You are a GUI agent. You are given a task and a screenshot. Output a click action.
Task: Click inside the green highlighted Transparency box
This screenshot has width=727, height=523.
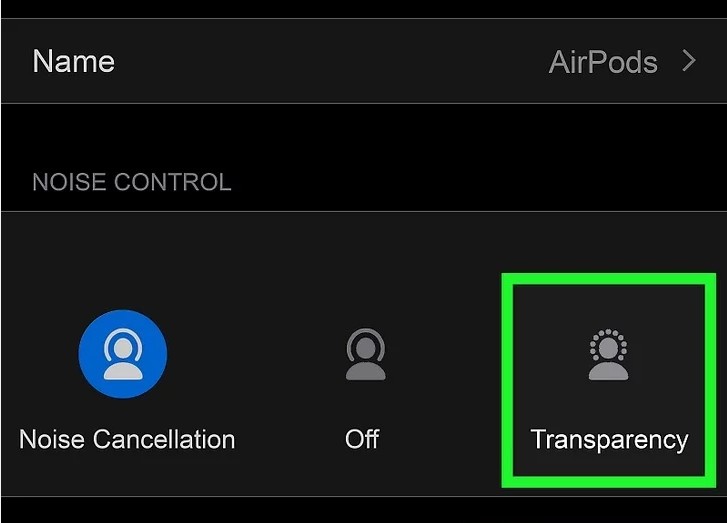coord(609,380)
